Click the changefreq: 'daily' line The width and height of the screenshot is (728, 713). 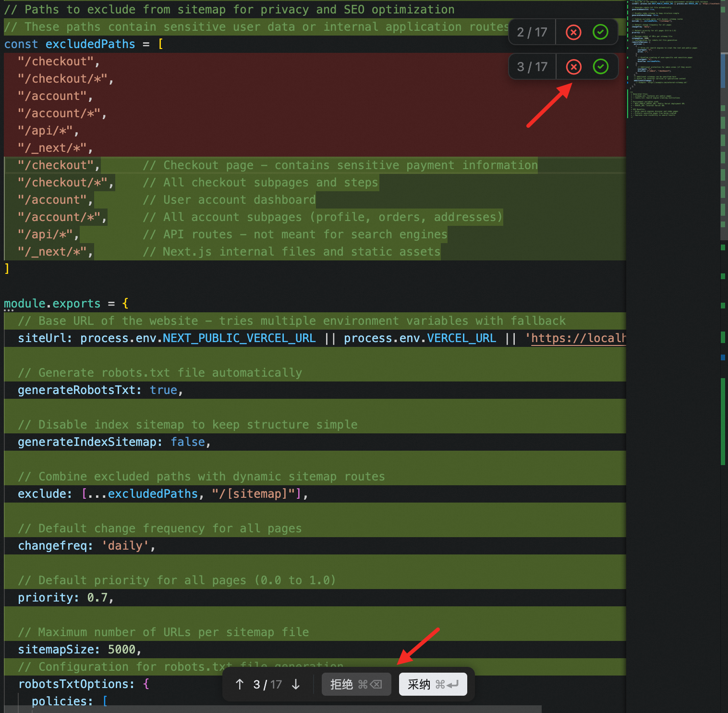(86, 546)
